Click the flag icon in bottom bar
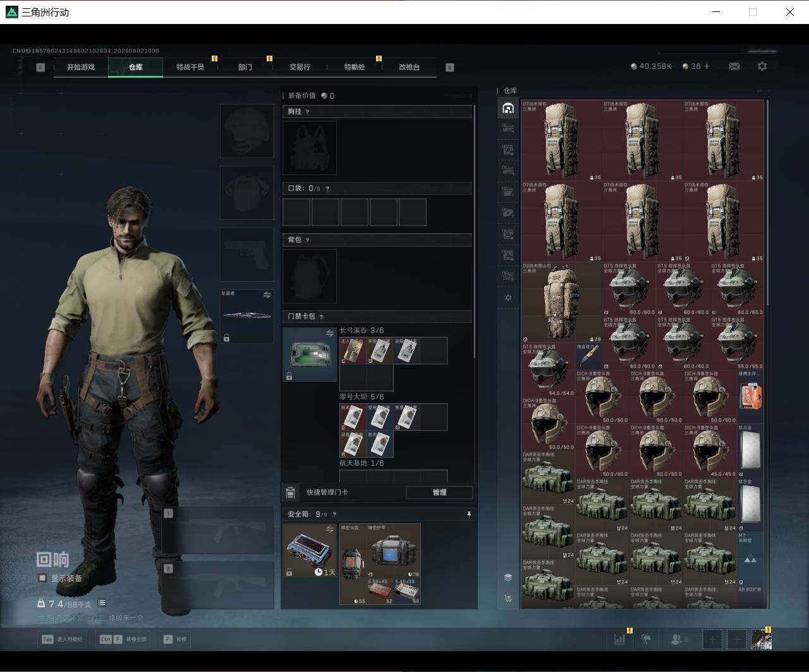The image size is (809, 672). (x=646, y=639)
